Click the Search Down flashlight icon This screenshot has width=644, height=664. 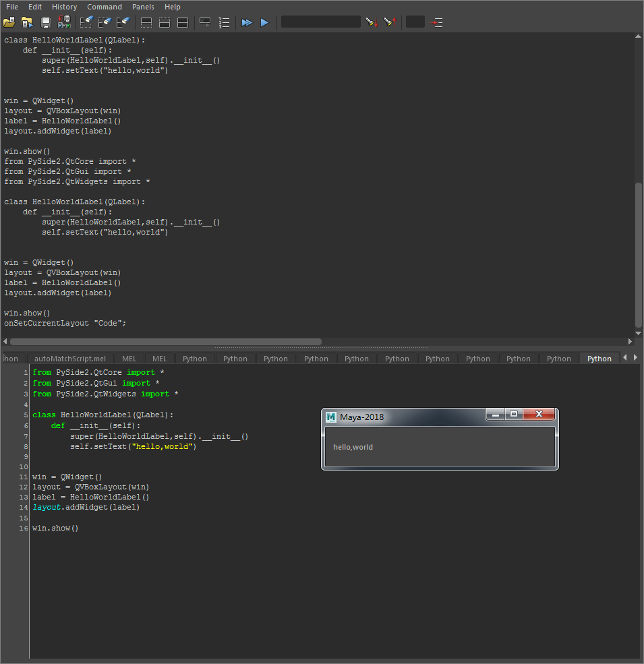point(371,22)
